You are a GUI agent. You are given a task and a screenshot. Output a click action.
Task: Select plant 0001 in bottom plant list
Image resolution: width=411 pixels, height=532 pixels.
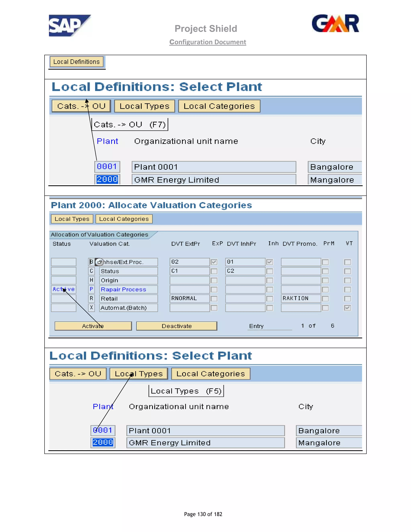click(x=103, y=430)
